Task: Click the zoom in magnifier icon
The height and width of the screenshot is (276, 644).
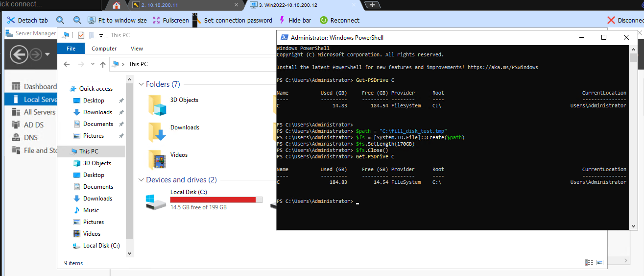Action: tap(60, 20)
